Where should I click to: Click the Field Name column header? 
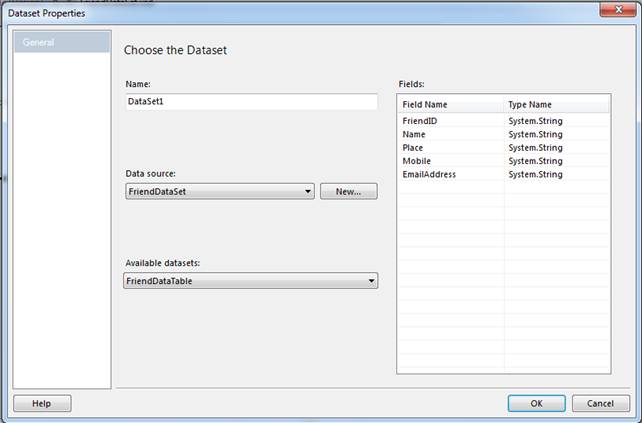[x=450, y=104]
